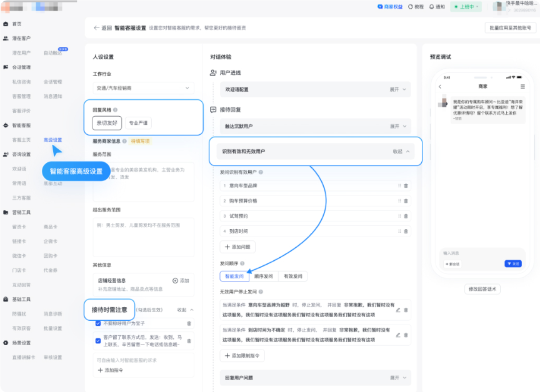
Task: Click 添加限制指令 button
Action: (x=242, y=356)
